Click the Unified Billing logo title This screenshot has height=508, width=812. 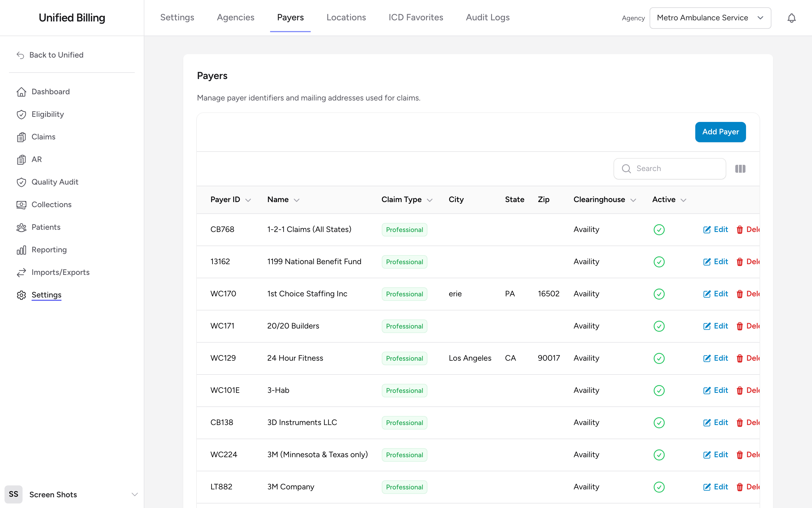[x=72, y=18]
